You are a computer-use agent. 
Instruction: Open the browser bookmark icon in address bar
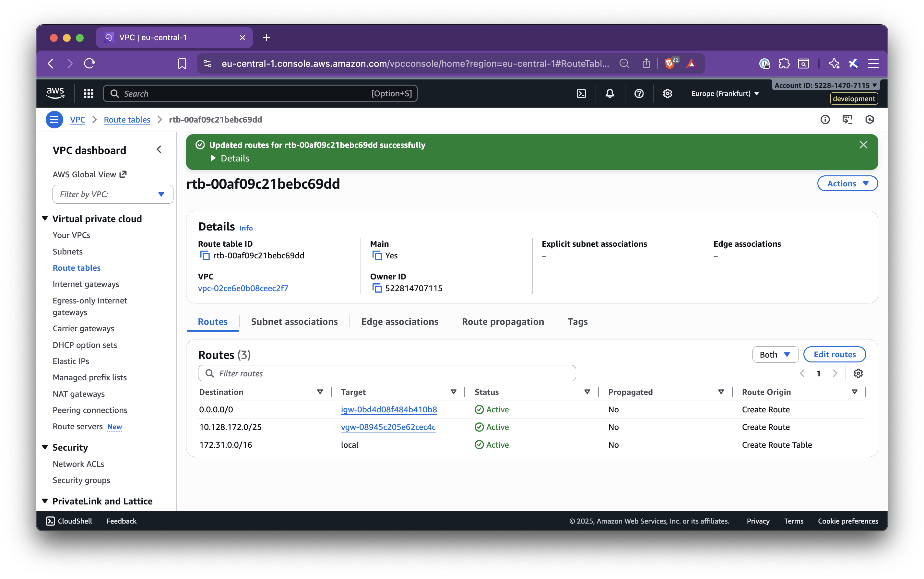pyautogui.click(x=182, y=63)
